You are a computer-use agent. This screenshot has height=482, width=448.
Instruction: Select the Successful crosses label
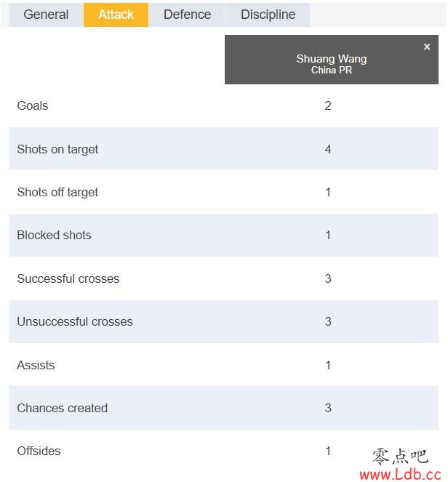click(68, 278)
